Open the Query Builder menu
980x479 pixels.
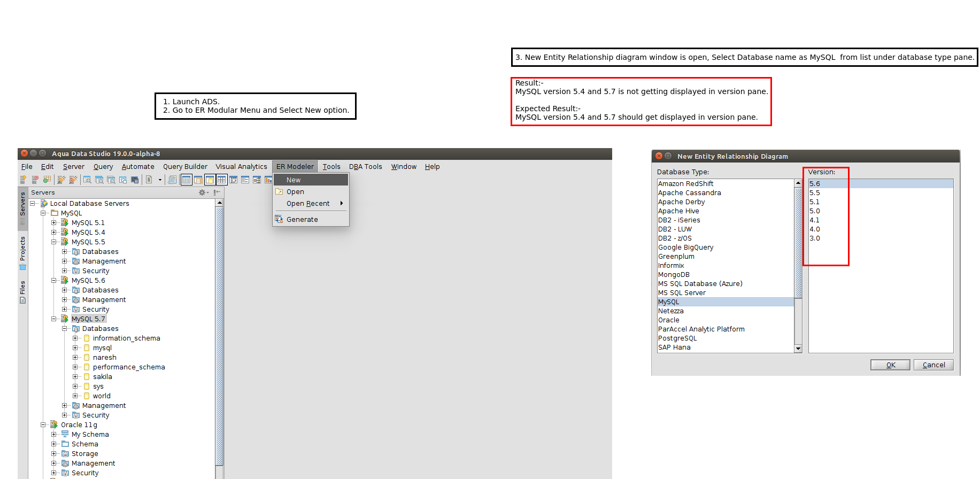coord(185,167)
